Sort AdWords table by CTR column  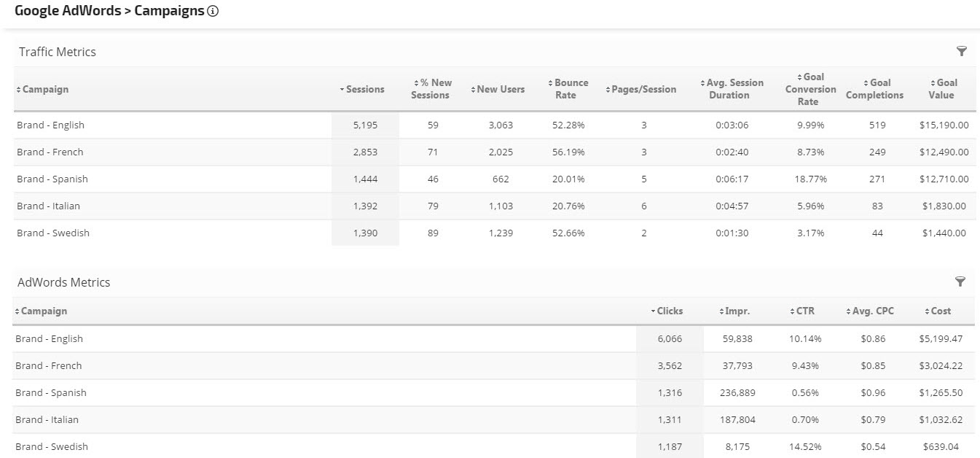tap(804, 311)
